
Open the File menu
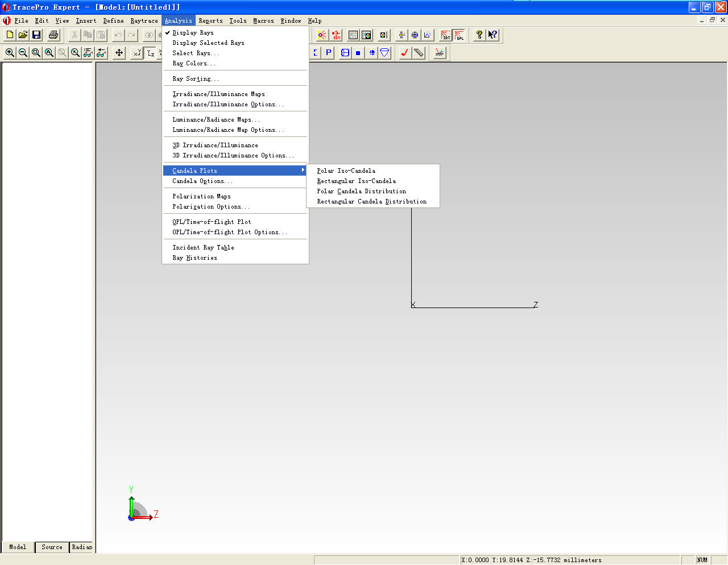pyautogui.click(x=22, y=20)
